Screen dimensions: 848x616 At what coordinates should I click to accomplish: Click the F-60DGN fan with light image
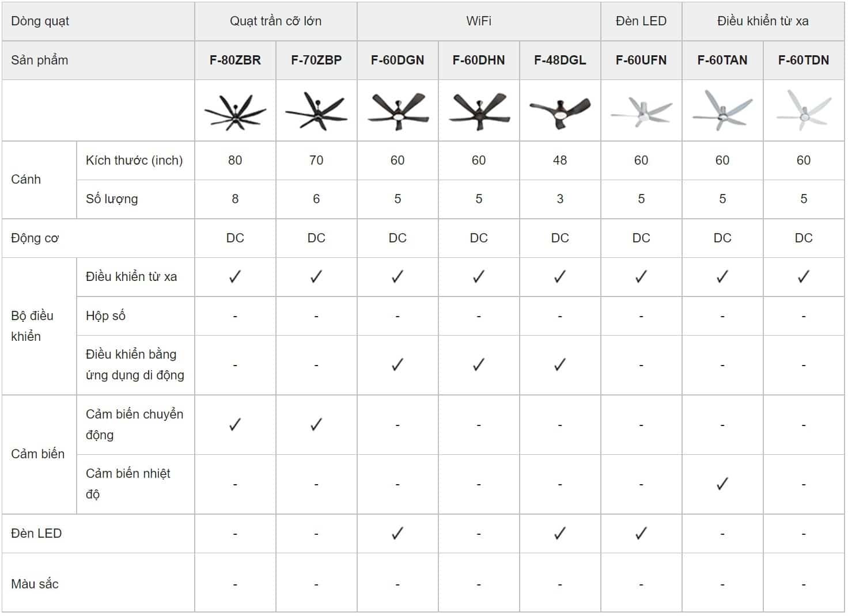pos(397,111)
